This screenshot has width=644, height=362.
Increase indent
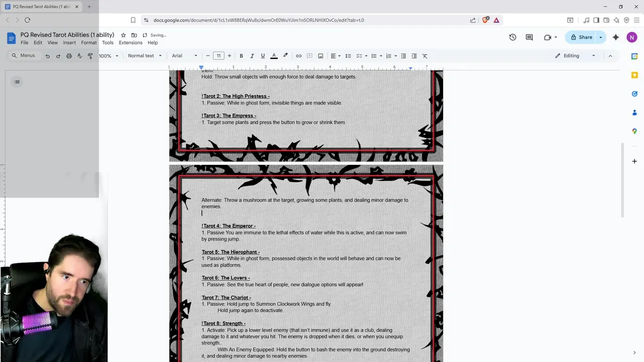pos(414,56)
